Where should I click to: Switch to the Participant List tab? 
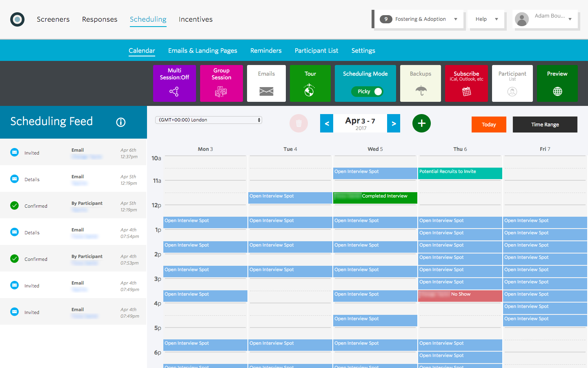tap(316, 51)
